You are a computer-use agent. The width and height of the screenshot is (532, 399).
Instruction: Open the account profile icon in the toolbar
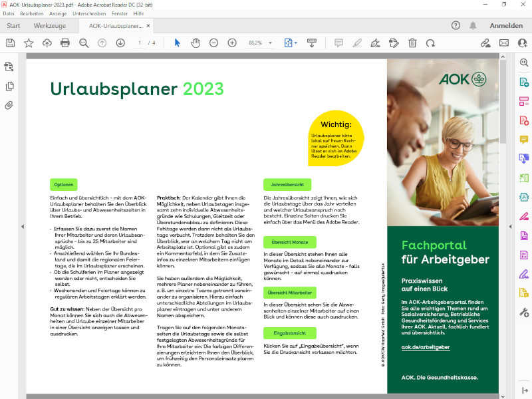point(523,43)
